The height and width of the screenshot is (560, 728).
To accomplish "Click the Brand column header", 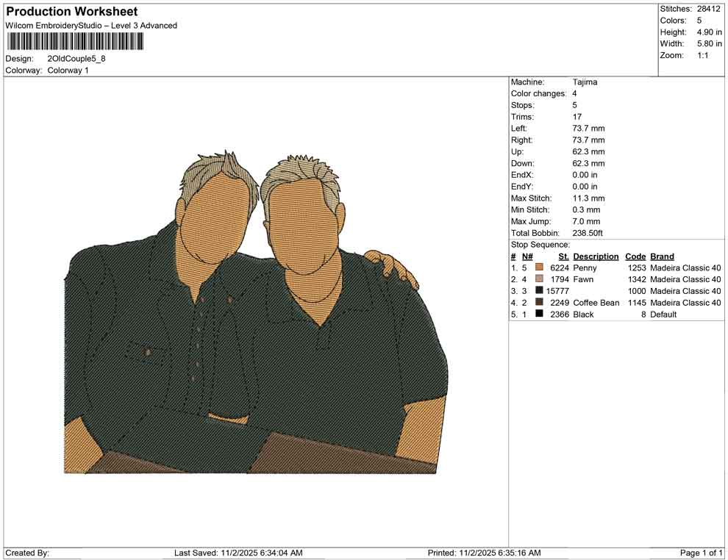I will tap(661, 256).
